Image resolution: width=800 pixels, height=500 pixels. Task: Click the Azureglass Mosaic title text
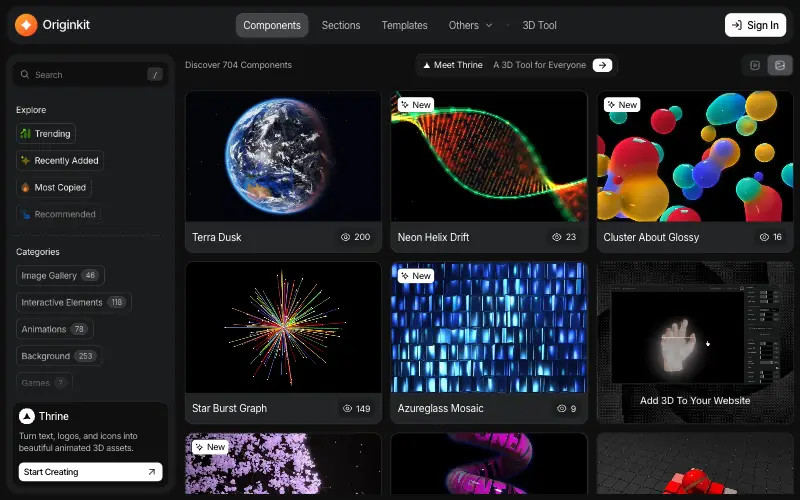point(440,408)
